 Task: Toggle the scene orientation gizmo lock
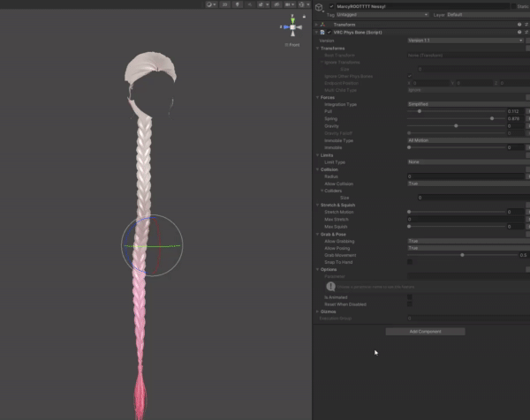(306, 16)
